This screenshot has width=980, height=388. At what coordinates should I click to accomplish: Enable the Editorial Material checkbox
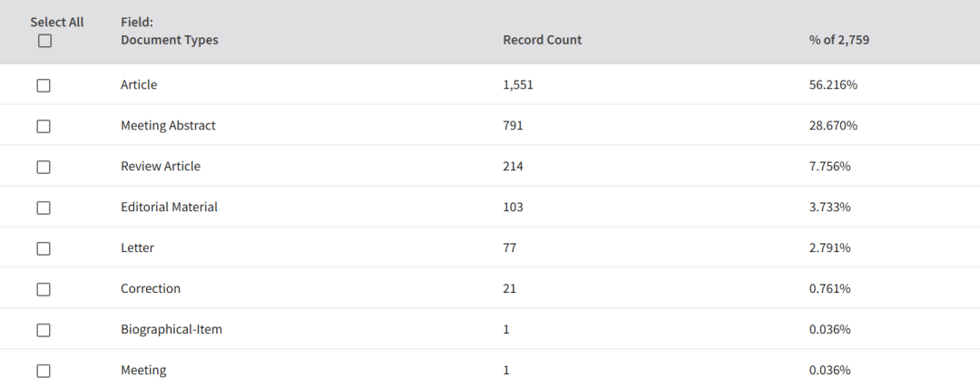44,208
